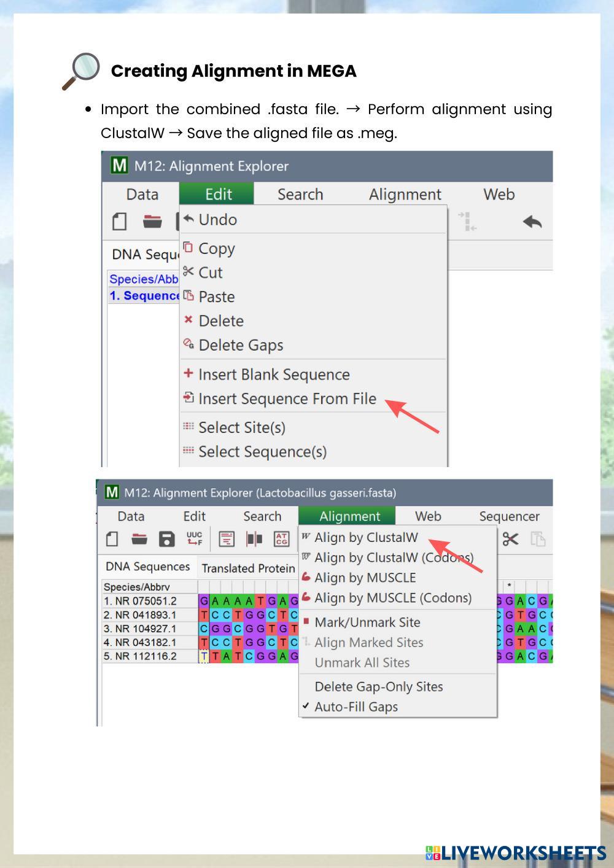The height and width of the screenshot is (868, 614).
Task: Click the scissors cut icon in the lower toolbar
Action: click(510, 539)
